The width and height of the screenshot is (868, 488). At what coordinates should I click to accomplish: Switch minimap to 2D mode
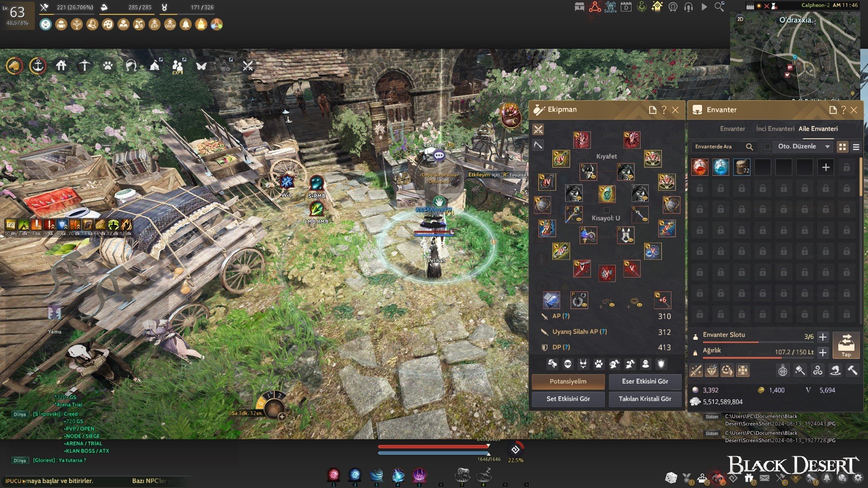tap(740, 19)
